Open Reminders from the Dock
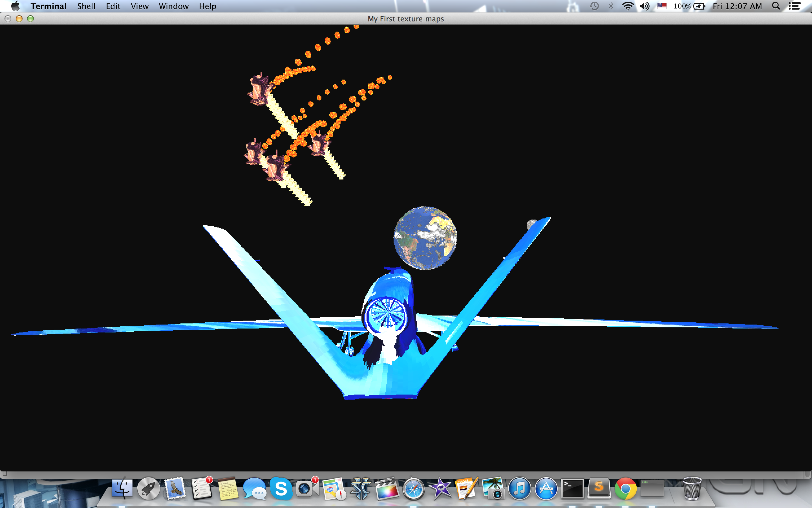Viewport: 812px width, 508px height. pyautogui.click(x=202, y=488)
